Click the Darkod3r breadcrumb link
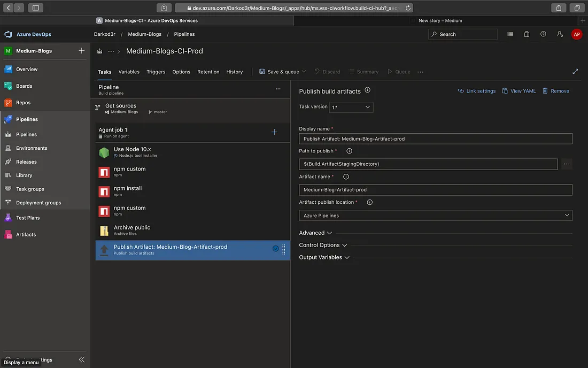This screenshot has width=588, height=368. (105, 34)
